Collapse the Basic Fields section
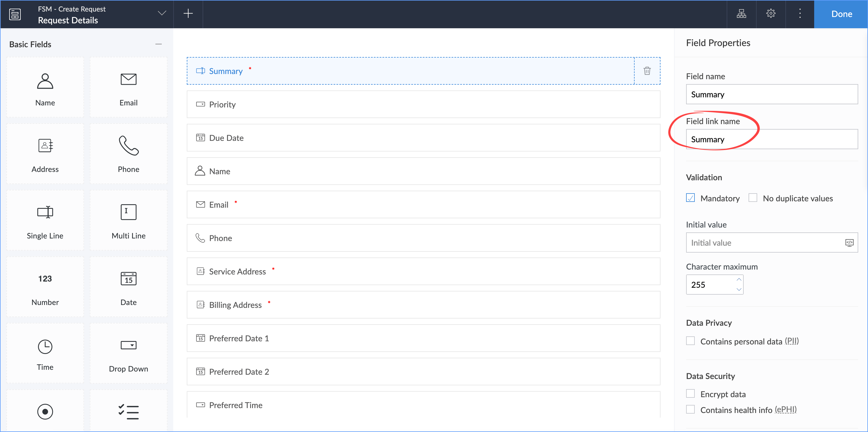Viewport: 868px width, 432px height. click(x=158, y=44)
